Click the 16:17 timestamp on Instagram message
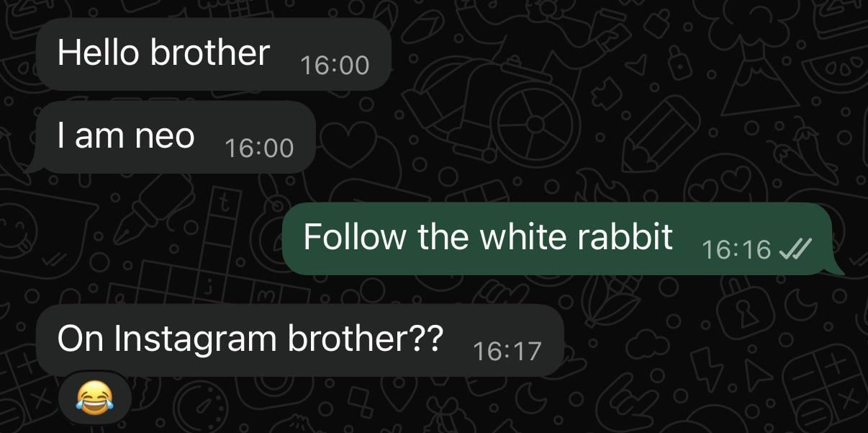This screenshot has width=868, height=433. click(x=507, y=352)
